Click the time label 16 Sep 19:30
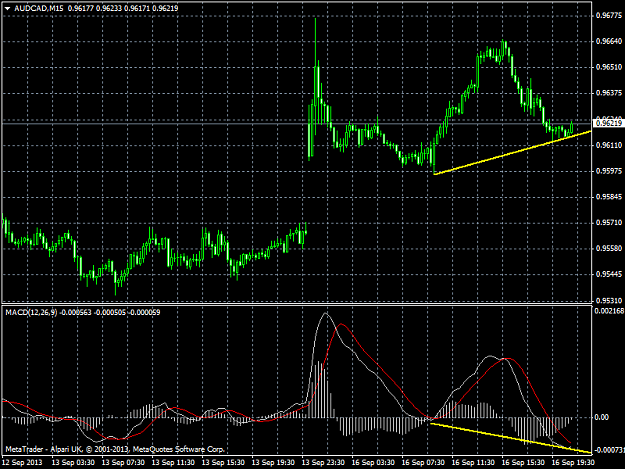The image size is (625, 469). coord(573,463)
